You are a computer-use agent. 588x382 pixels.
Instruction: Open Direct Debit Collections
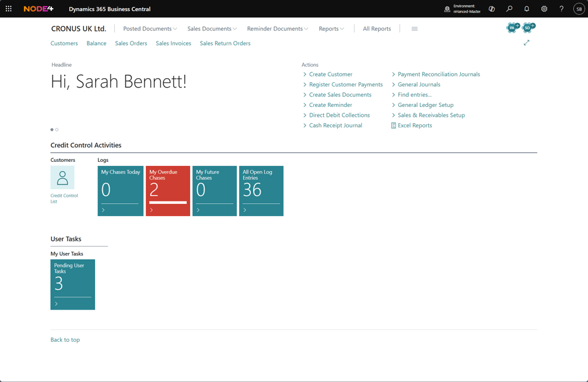(x=339, y=115)
